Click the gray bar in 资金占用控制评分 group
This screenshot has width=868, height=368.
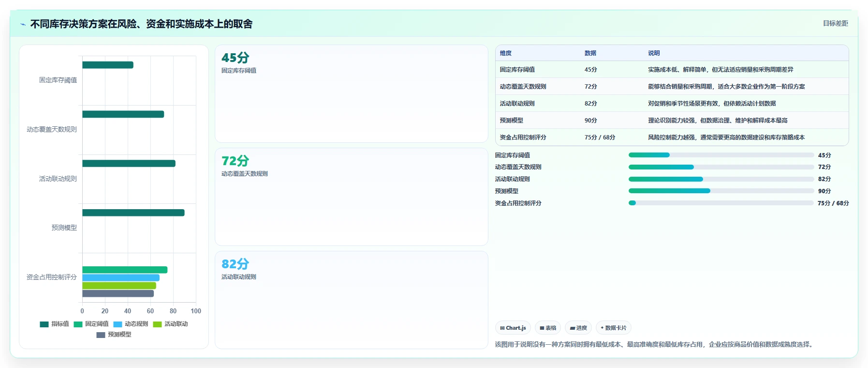118,293
